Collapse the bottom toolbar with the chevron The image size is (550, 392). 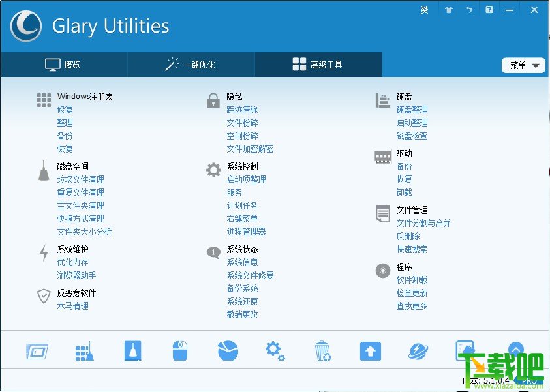517,350
